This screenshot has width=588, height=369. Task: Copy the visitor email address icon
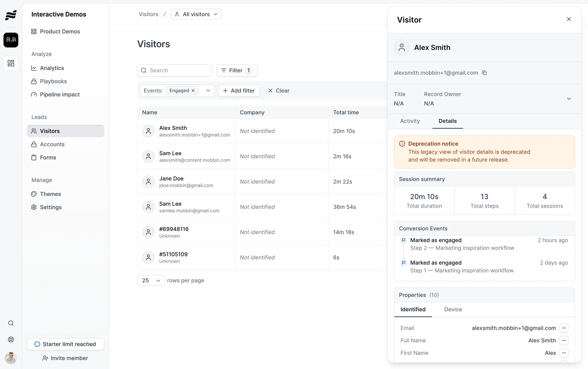coord(484,73)
